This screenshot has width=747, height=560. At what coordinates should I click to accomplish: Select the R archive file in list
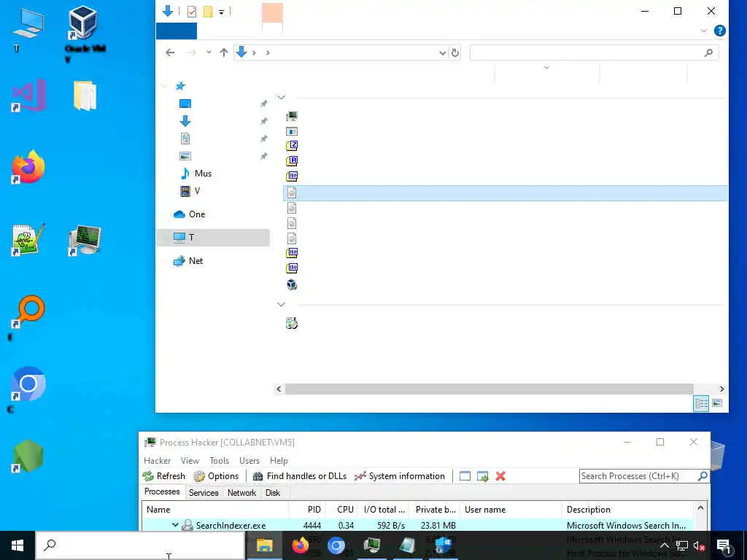coord(292,161)
